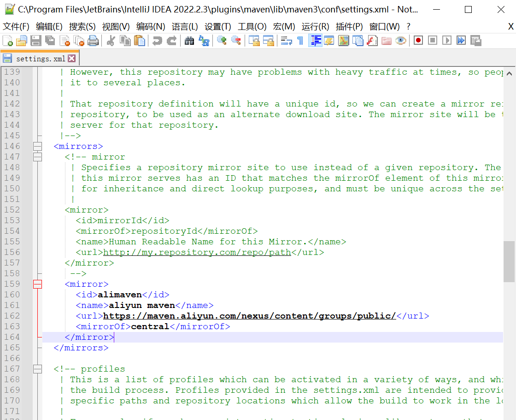Open the 窗口(W) menu
Viewport: 516px width, 420px height.
(x=384, y=26)
